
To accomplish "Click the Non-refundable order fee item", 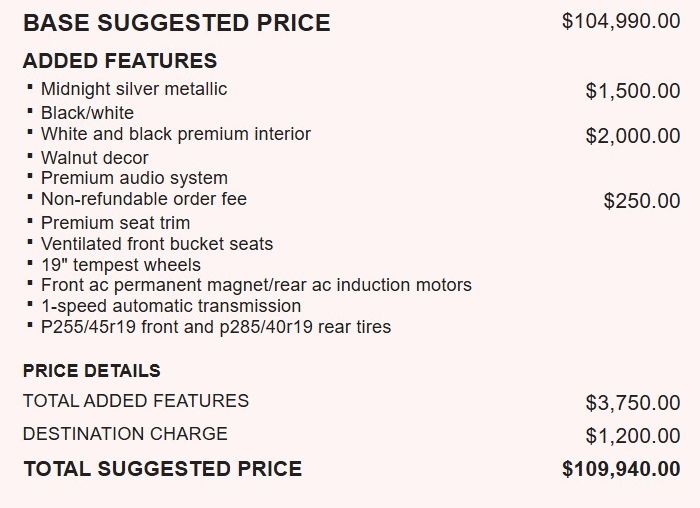I will (144, 199).
